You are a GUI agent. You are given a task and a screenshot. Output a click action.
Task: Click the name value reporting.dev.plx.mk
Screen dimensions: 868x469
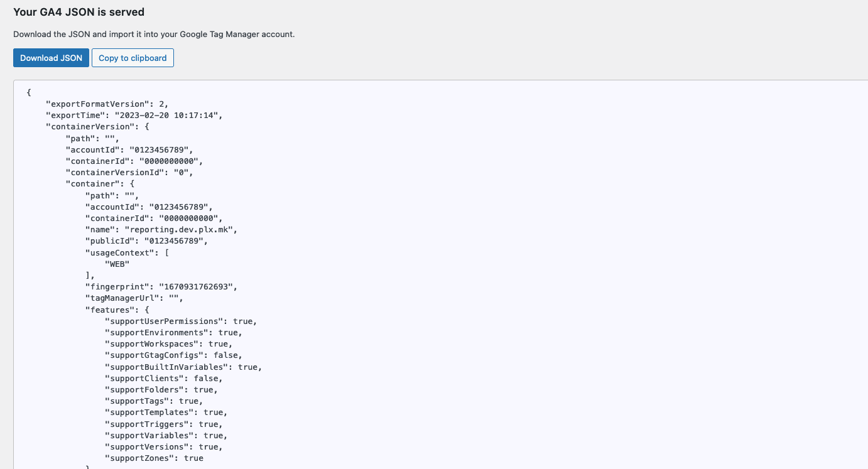[x=180, y=229]
